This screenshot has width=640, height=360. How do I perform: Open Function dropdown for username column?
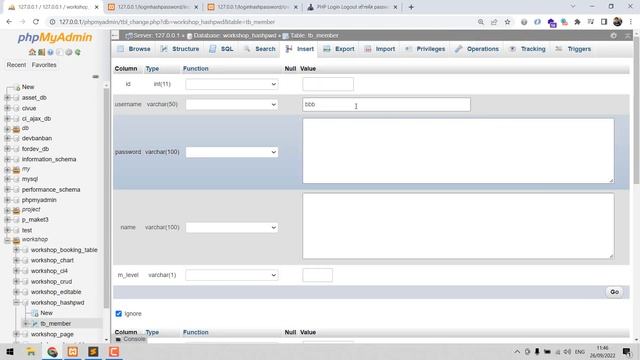(232, 104)
